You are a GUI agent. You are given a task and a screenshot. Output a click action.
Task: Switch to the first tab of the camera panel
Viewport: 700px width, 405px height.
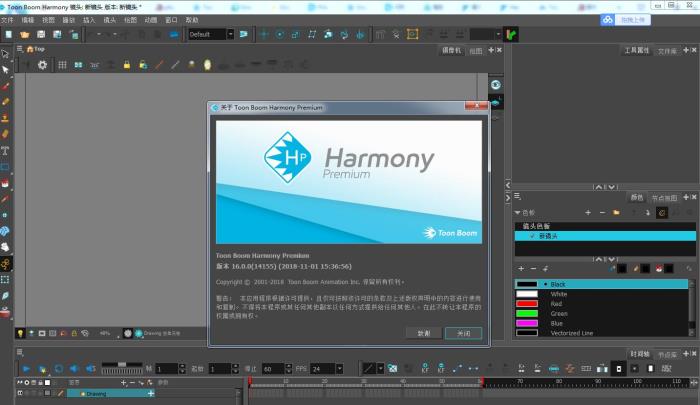coord(451,50)
